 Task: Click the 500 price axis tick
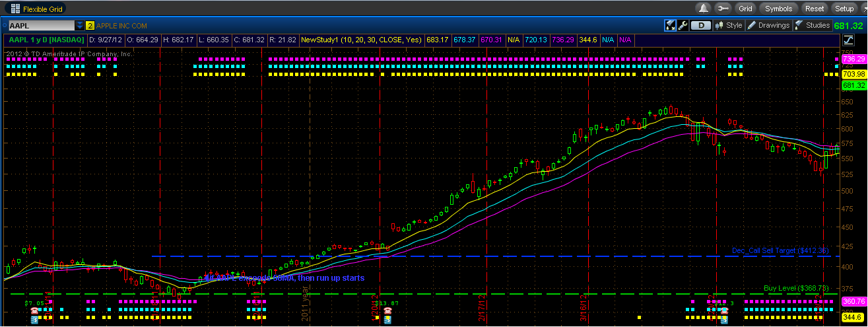click(x=847, y=191)
